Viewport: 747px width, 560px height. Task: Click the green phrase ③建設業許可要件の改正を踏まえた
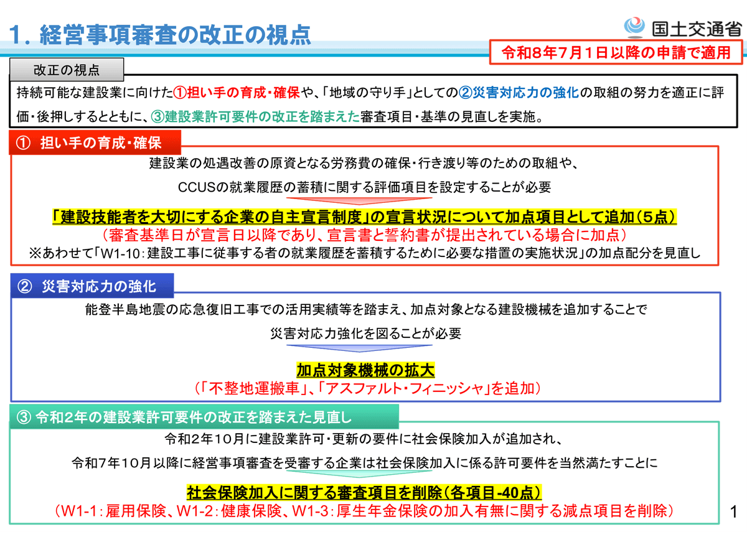(x=255, y=117)
